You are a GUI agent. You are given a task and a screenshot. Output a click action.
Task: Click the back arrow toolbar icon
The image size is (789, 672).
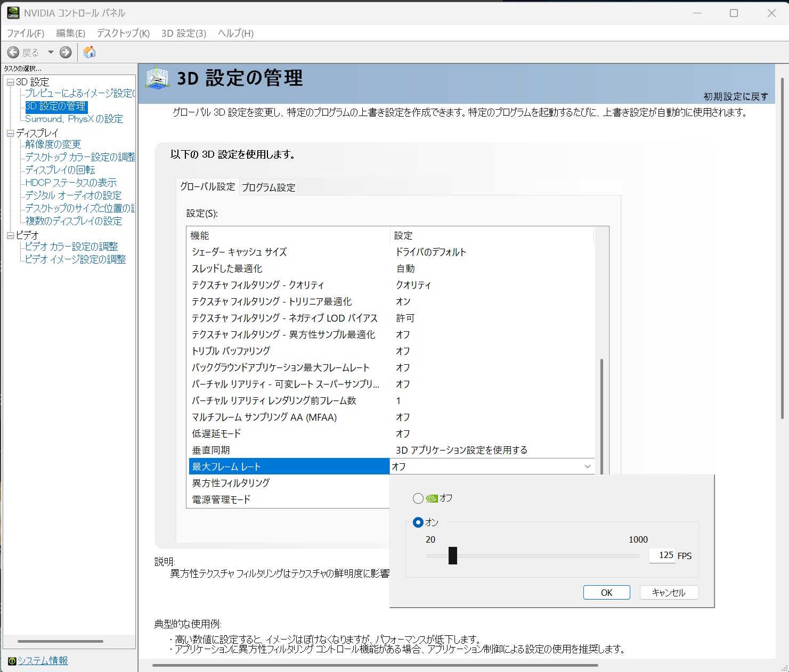(13, 52)
